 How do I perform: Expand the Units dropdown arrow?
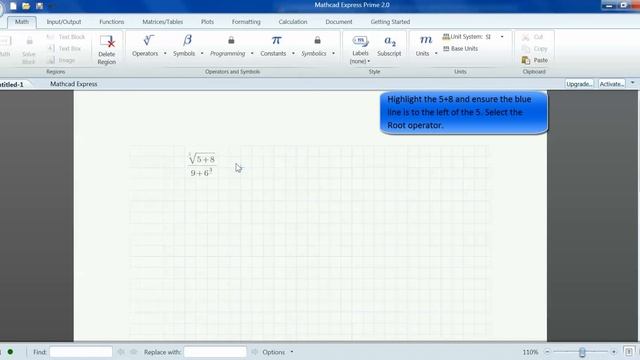pyautogui.click(x=436, y=53)
